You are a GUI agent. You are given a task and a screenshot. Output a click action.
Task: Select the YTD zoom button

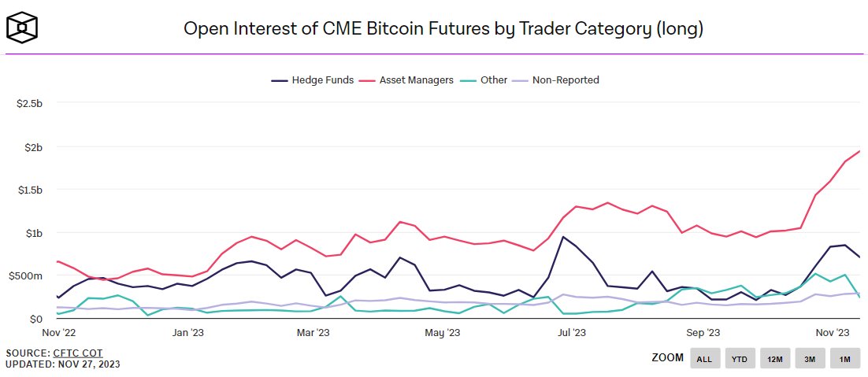point(740,360)
